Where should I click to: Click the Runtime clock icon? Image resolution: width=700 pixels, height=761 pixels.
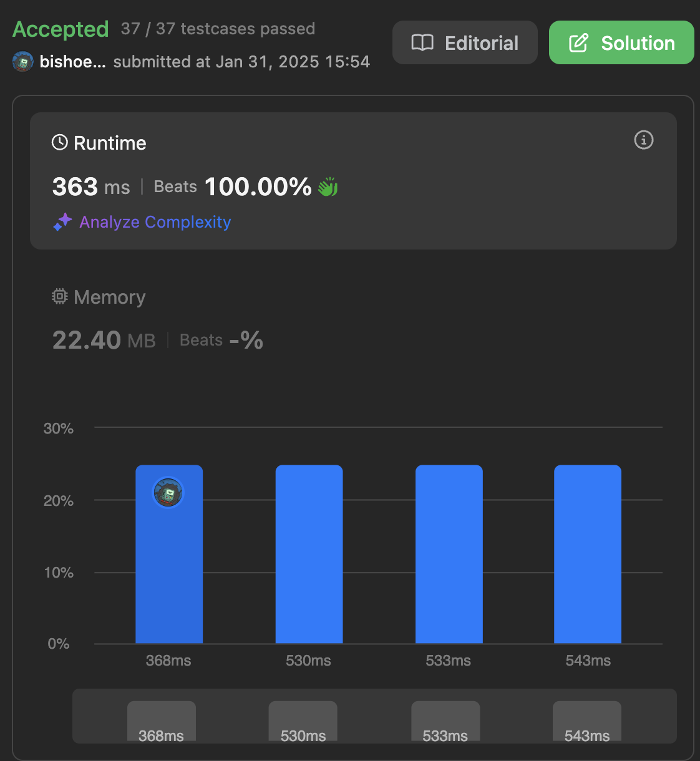(x=59, y=142)
